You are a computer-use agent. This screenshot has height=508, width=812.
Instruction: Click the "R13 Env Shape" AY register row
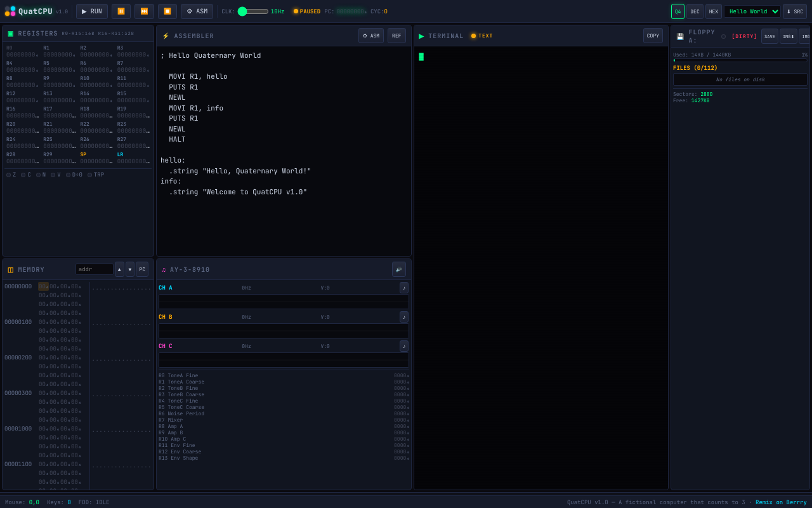[284, 458]
